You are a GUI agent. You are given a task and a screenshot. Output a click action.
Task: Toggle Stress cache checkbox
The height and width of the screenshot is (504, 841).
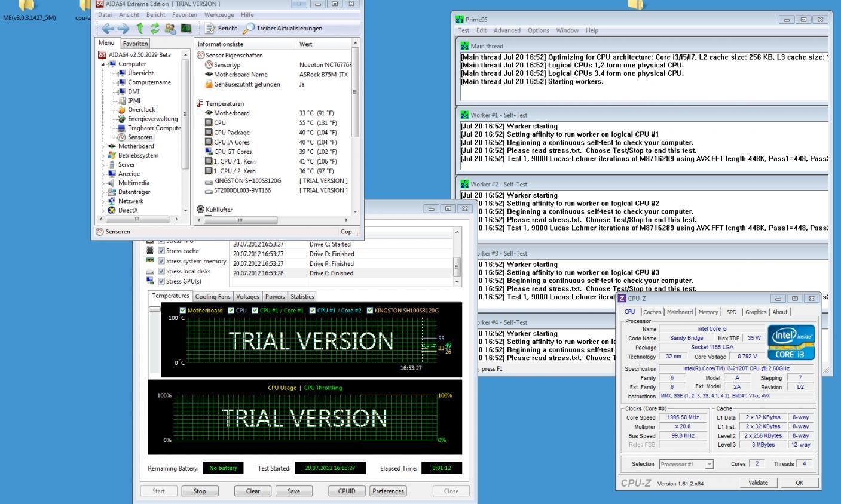pos(161,251)
